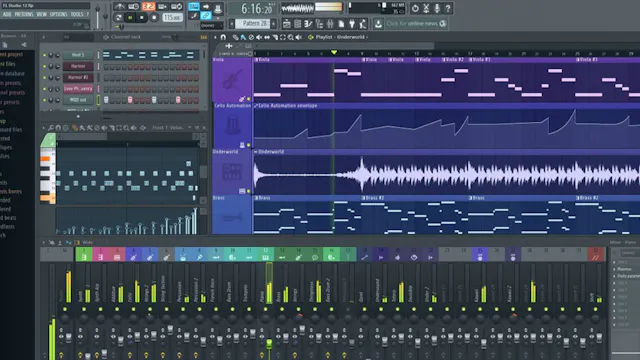This screenshot has height=360, width=640.
Task: Open the TOOLS menu
Action: click(77, 14)
